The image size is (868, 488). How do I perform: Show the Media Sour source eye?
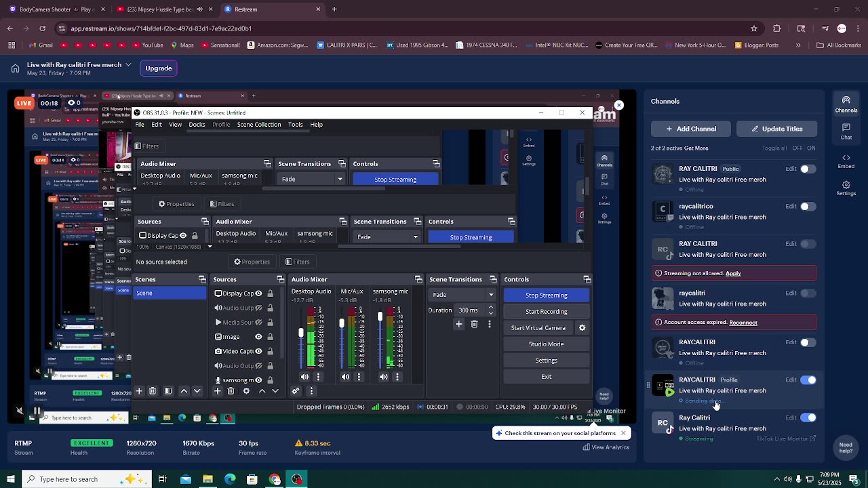[258, 323]
